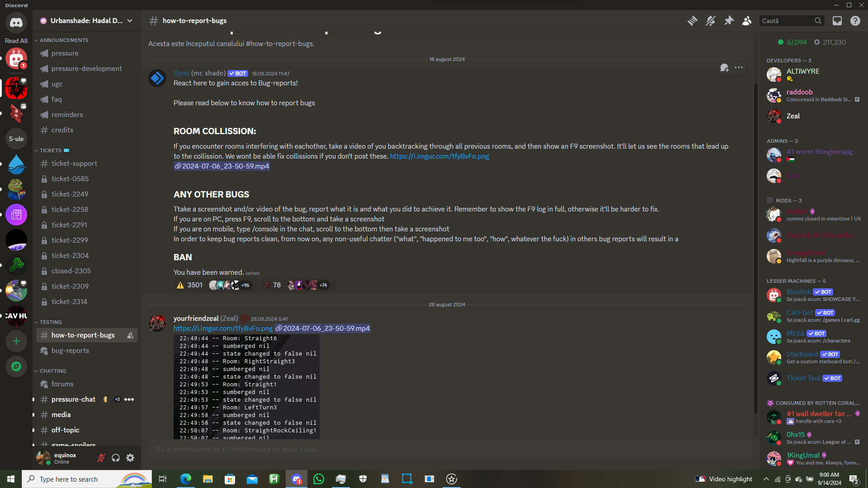This screenshot has width=868, height=488.
Task: Open the imgur tfyBvFo.png link
Action: coord(439,156)
